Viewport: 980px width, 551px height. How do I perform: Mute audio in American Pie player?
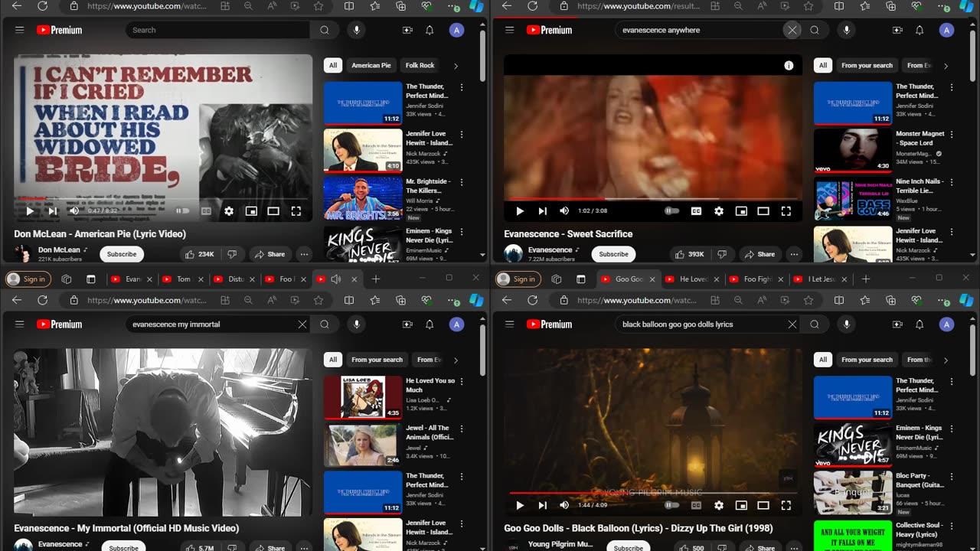tap(74, 211)
